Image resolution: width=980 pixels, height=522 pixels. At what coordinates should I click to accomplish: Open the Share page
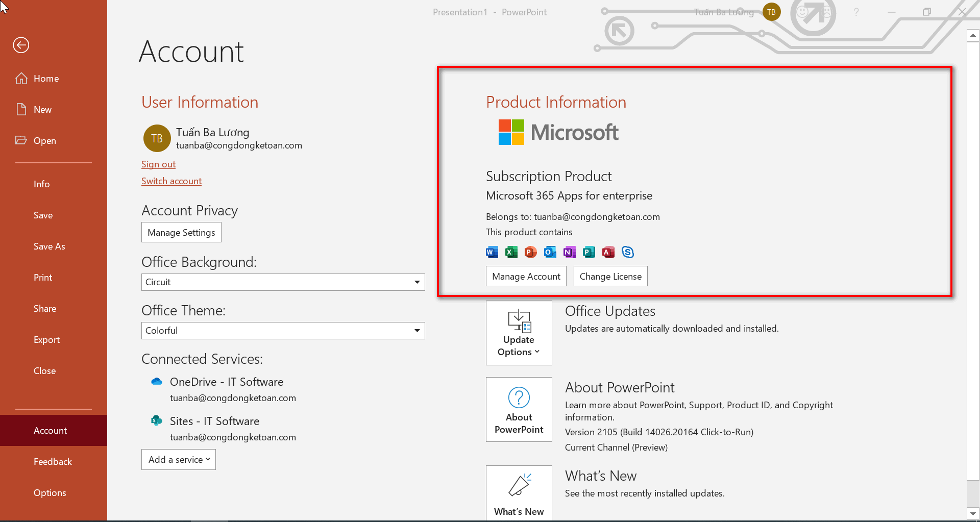(54, 309)
